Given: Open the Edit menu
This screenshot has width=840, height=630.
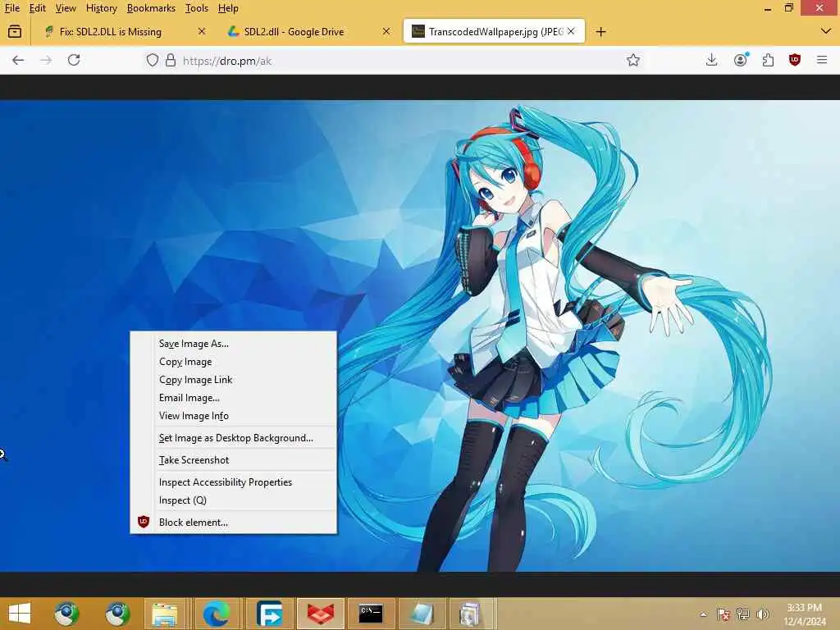Looking at the screenshot, I should (x=38, y=8).
